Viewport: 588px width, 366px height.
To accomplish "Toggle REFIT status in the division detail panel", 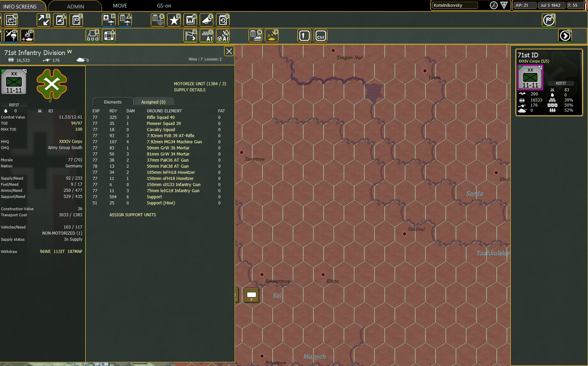I will point(14,105).
